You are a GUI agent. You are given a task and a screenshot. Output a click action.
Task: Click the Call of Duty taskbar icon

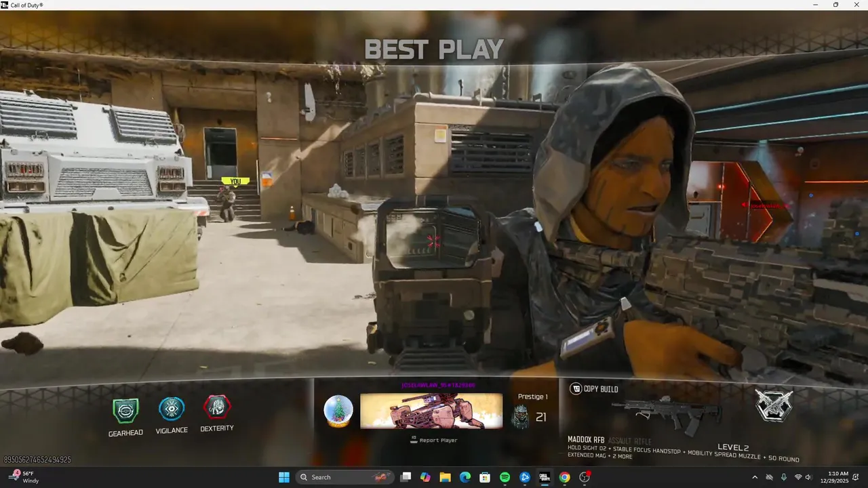[545, 477]
